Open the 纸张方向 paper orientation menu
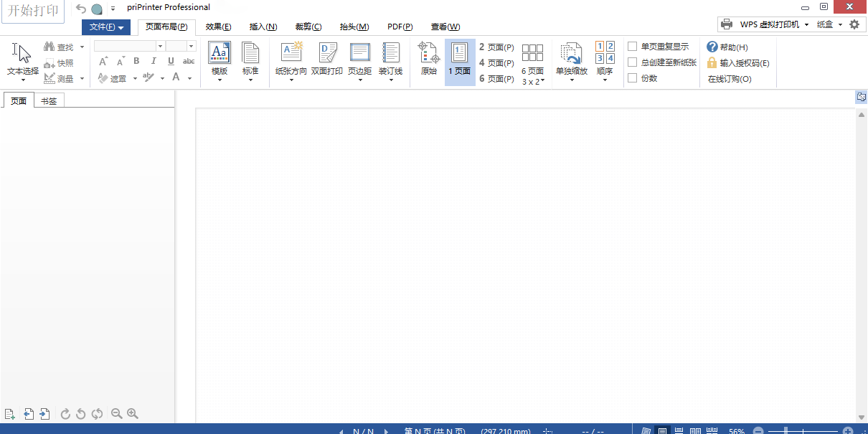 click(291, 62)
